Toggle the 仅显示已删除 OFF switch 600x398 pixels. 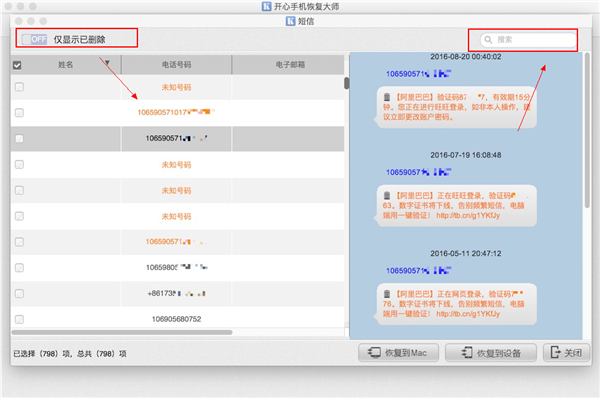click(x=34, y=39)
